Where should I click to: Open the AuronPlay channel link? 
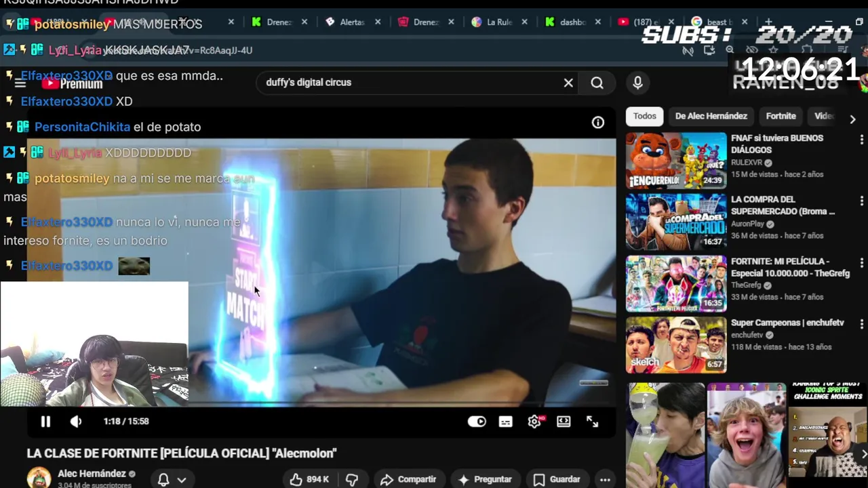pos(748,224)
